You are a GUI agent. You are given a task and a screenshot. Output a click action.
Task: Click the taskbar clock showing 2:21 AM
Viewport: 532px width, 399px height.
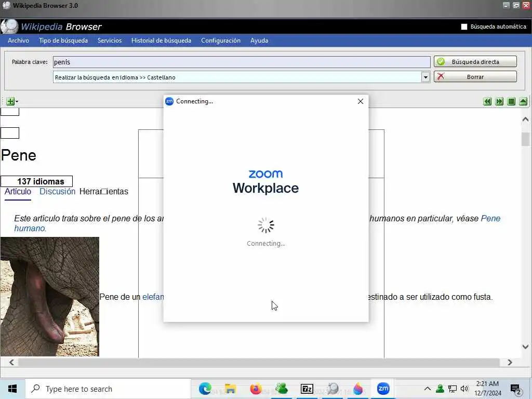487,389
